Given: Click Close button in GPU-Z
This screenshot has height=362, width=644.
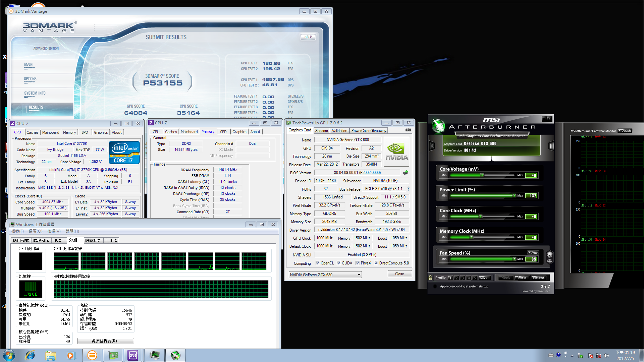Looking at the screenshot, I should point(399,274).
